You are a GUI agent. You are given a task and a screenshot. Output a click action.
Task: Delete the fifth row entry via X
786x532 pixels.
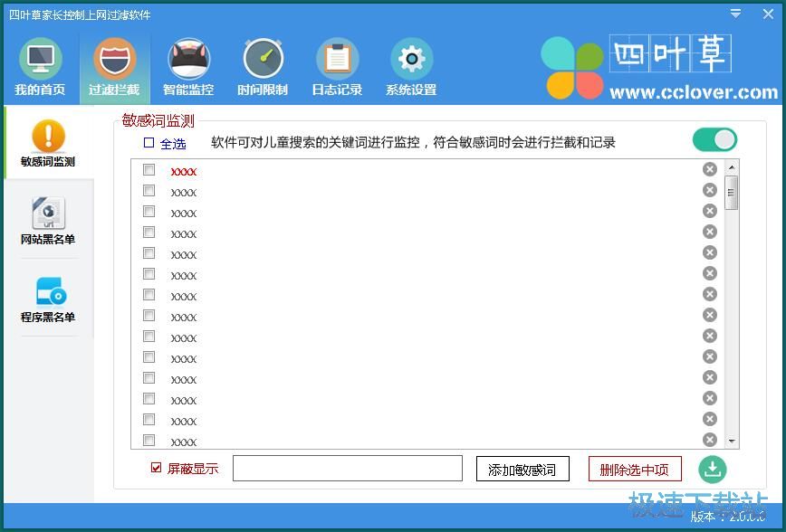(709, 252)
